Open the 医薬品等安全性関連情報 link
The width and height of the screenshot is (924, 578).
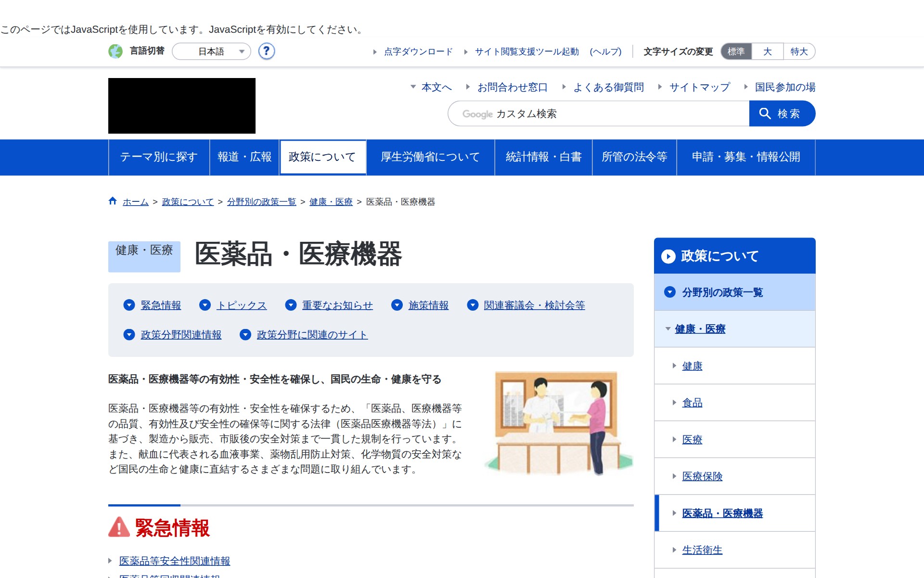coord(174,561)
